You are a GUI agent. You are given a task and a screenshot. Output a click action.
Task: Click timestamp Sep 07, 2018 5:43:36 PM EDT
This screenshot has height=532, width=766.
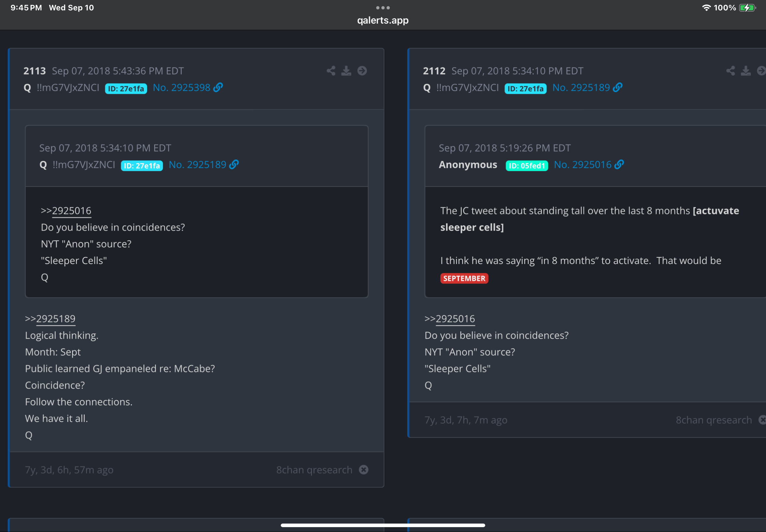(118, 71)
